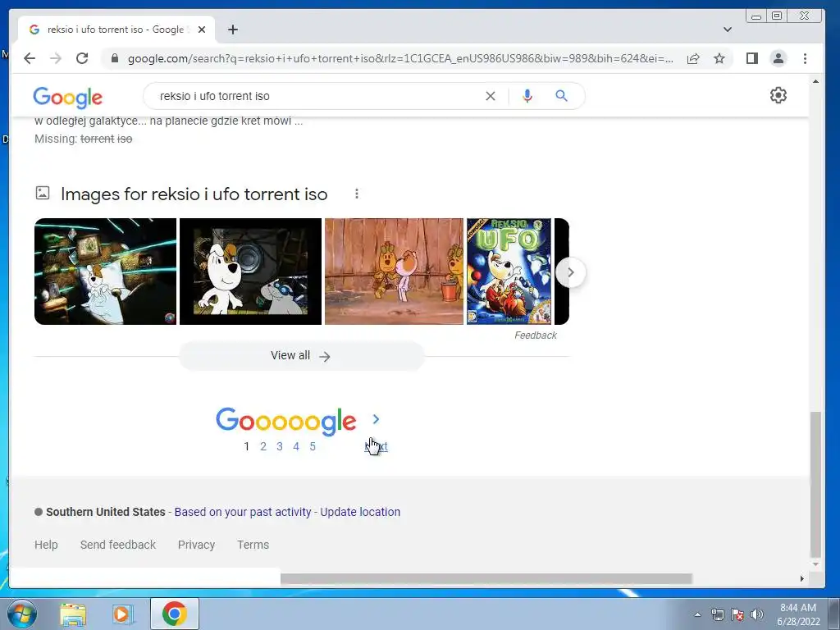
Task: Click the network tray icon
Action: pos(717,614)
